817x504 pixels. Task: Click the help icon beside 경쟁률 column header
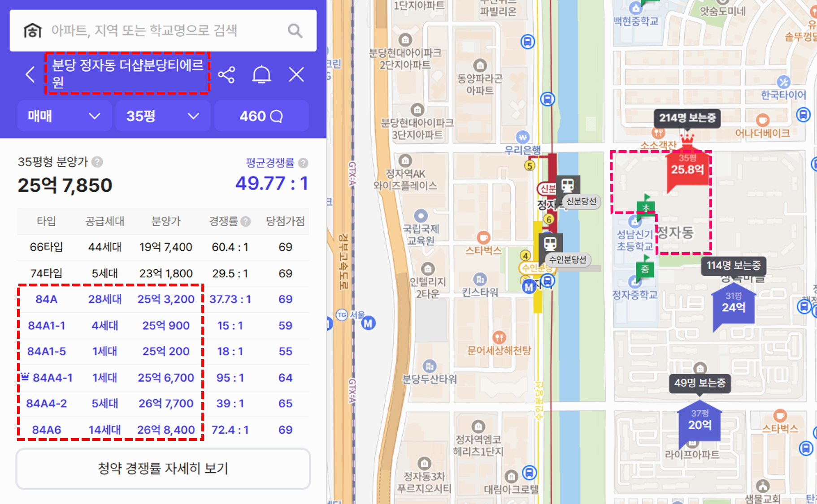click(245, 221)
